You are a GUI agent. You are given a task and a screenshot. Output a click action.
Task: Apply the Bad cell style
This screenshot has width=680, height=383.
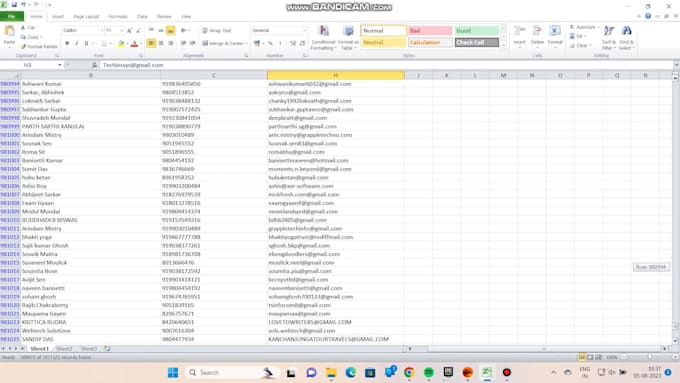tap(430, 30)
